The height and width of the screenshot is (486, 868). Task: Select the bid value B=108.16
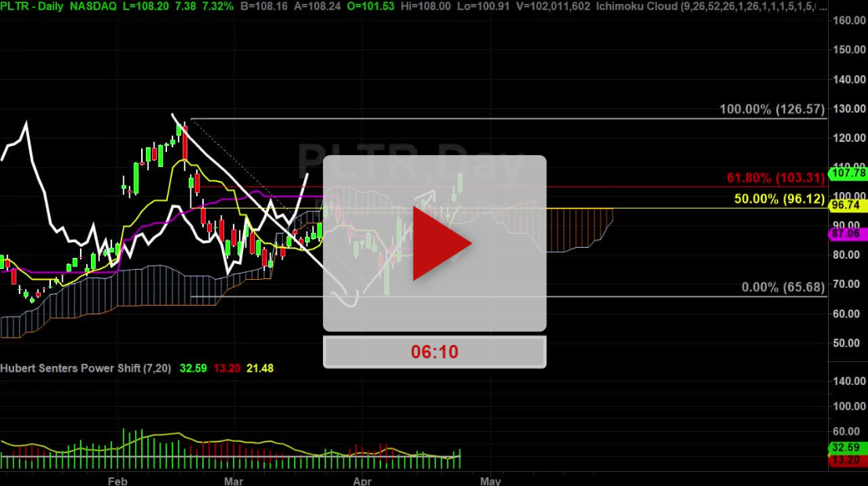[x=265, y=6]
